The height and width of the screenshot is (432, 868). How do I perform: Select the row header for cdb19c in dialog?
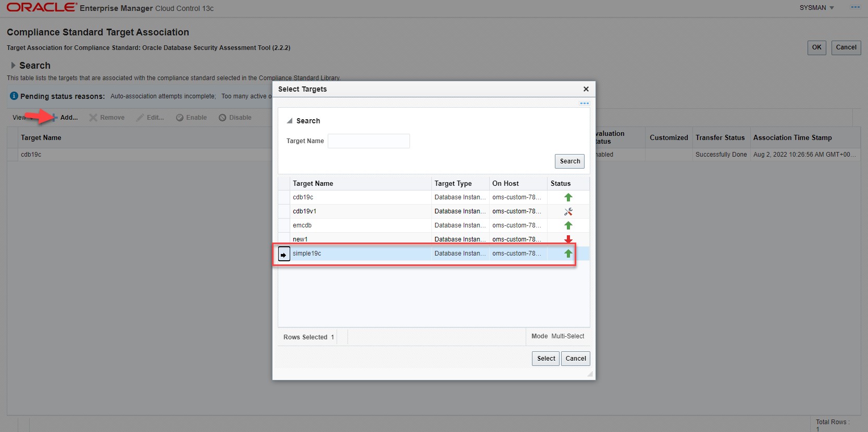(284, 197)
